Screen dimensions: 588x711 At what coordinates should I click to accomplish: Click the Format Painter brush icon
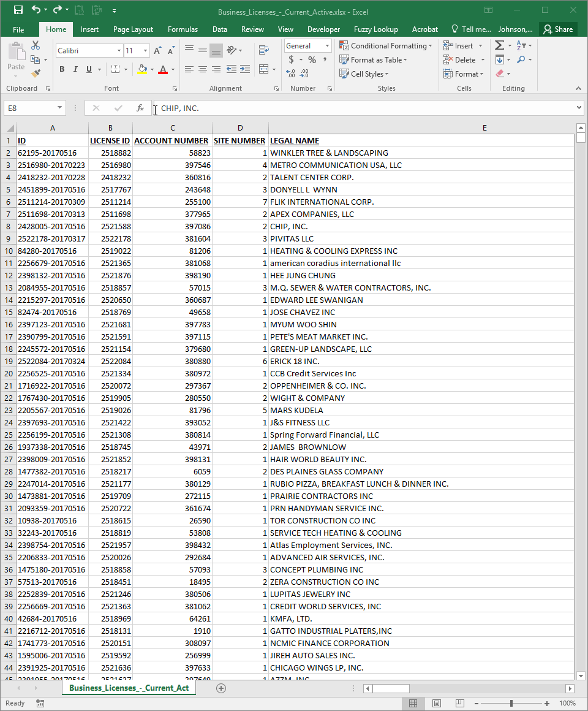[36, 73]
